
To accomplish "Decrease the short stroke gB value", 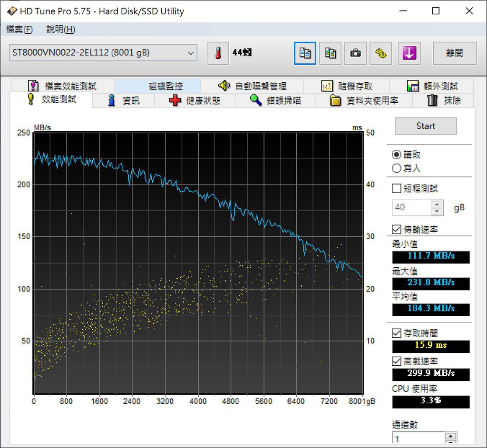I will coord(437,211).
